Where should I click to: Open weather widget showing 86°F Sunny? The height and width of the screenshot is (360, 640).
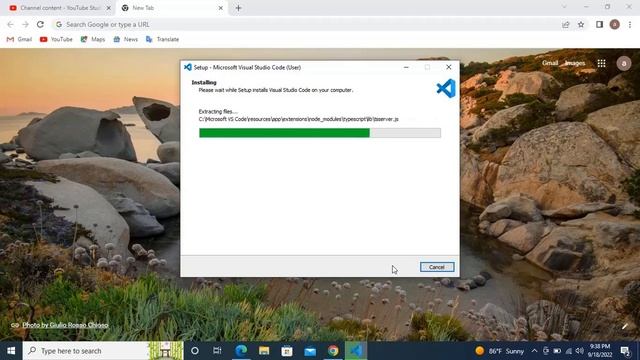[x=500, y=351]
